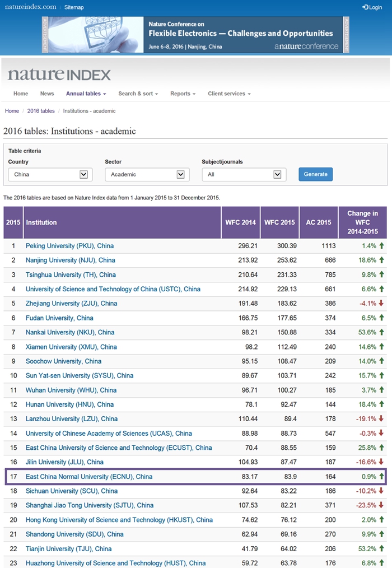392x568 pixels.
Task: Click green up arrow in Tianjin University row
Action: coord(381,549)
